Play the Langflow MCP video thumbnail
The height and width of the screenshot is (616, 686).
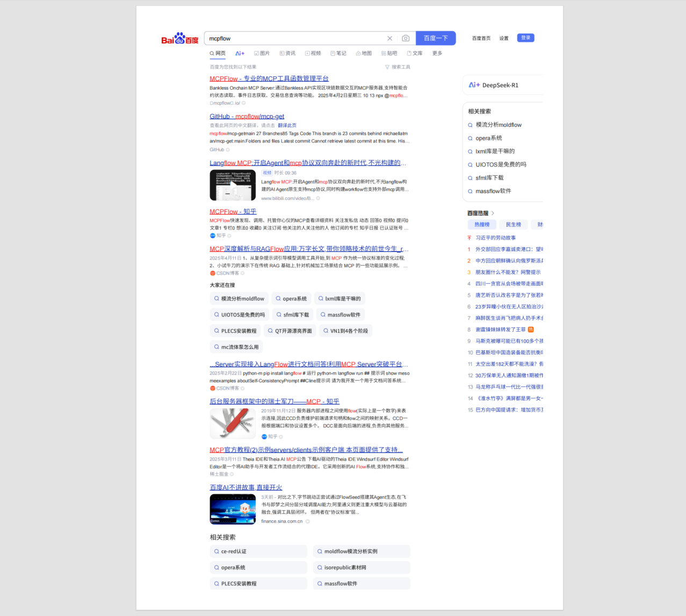pos(233,185)
